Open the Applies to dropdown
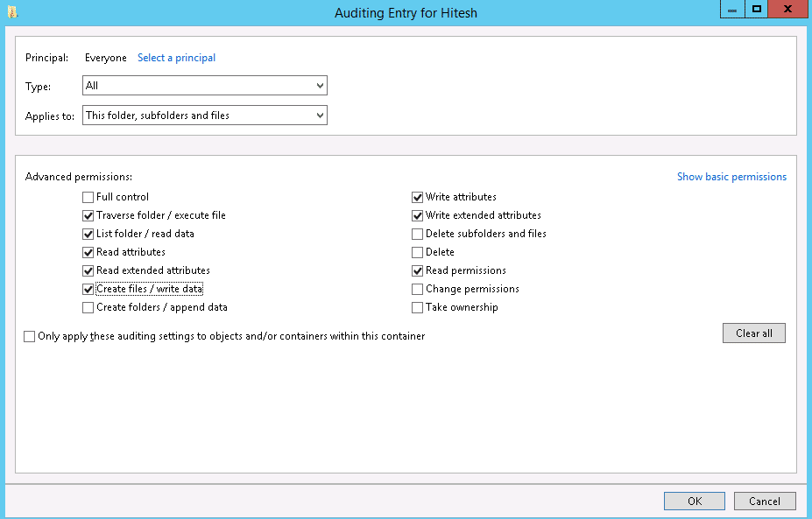Viewport: 812px width, 519px height. 205,115
